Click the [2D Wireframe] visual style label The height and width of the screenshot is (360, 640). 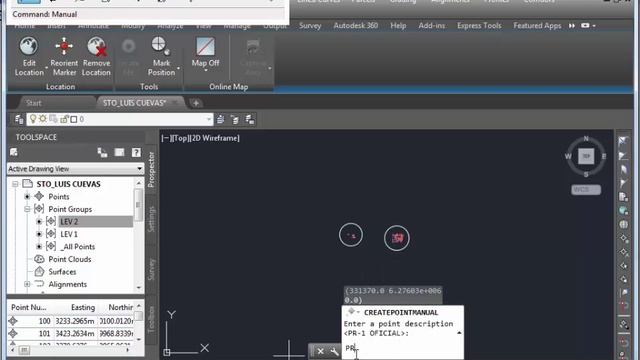point(214,138)
